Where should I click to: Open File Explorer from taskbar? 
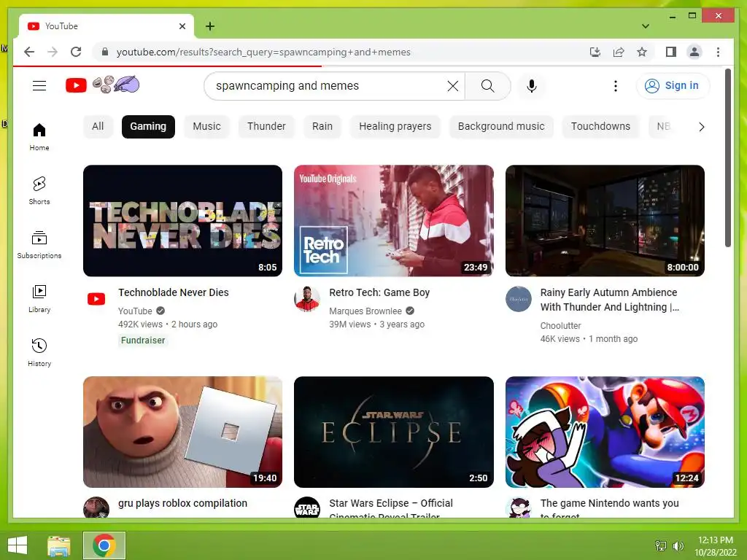tap(58, 545)
